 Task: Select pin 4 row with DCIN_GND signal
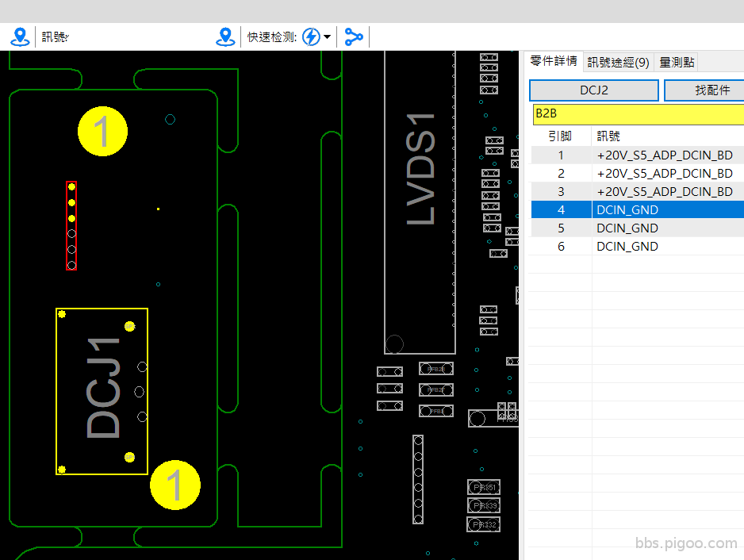635,209
